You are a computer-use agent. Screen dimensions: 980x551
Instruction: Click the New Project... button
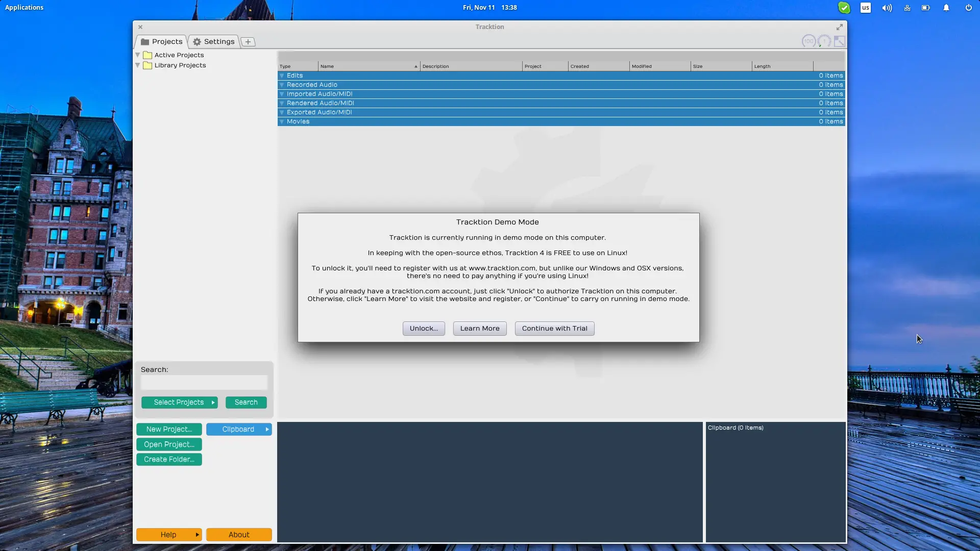[169, 430]
